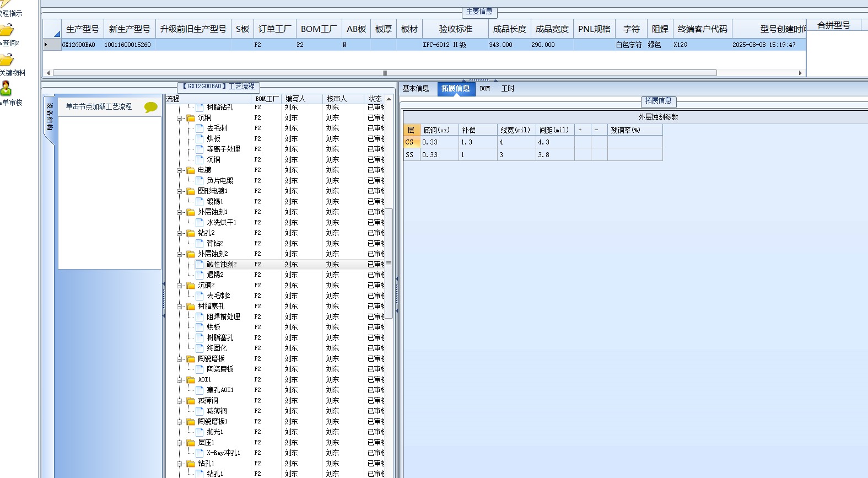Click the 成品长度 column header
This screenshot has height=478, width=868.
pyautogui.click(x=510, y=29)
